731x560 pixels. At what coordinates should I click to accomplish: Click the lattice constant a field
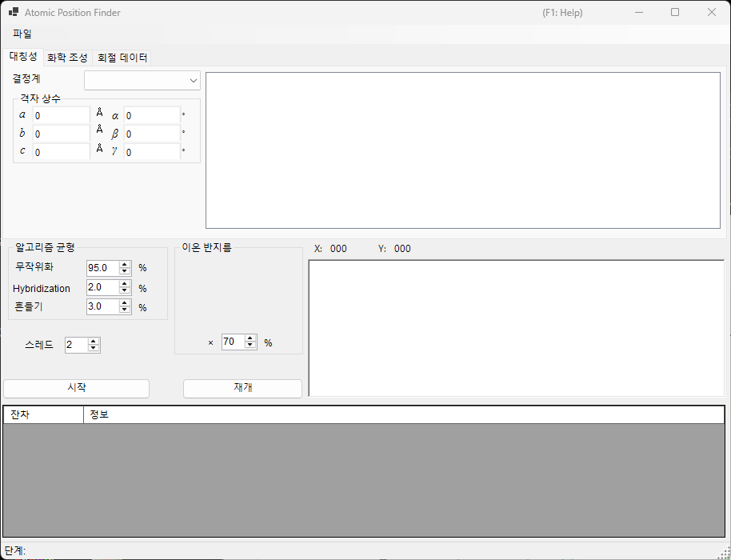click(61, 115)
